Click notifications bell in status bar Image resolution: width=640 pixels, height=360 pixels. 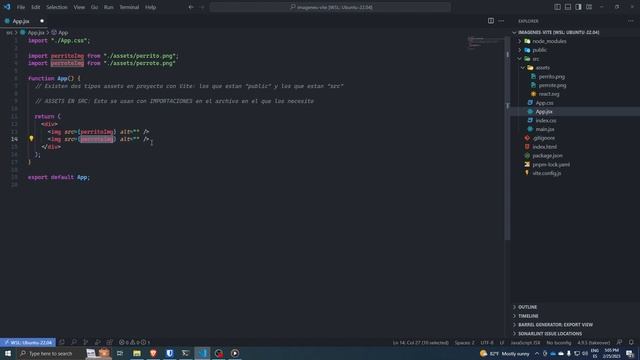pyautogui.click(x=631, y=342)
